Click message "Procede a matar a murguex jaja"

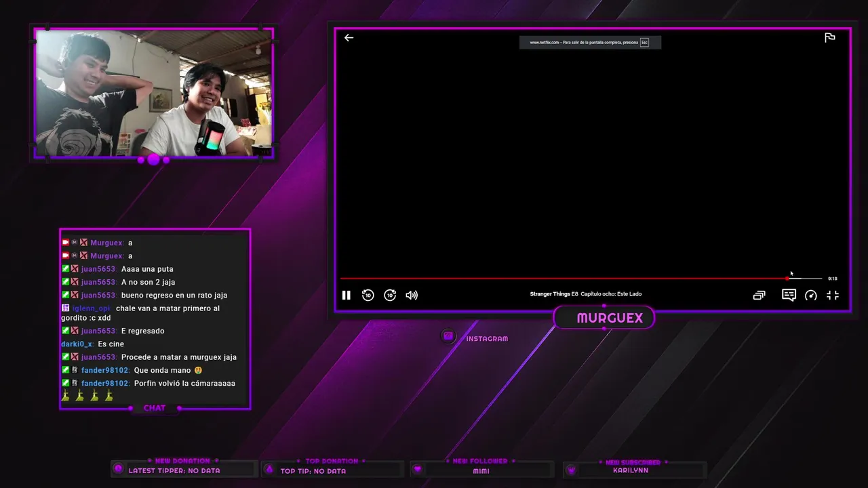click(179, 357)
